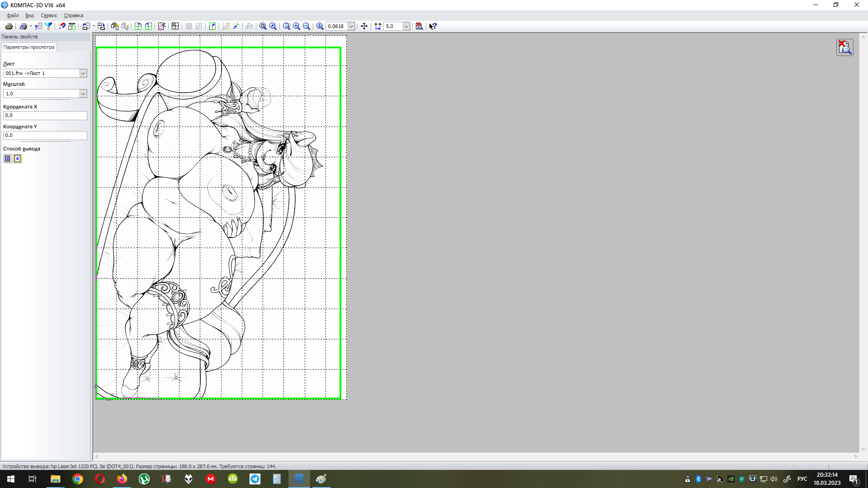Screen dimensions: 868x488
Task: Click the zoom out magnifier icon
Action: (x=307, y=26)
